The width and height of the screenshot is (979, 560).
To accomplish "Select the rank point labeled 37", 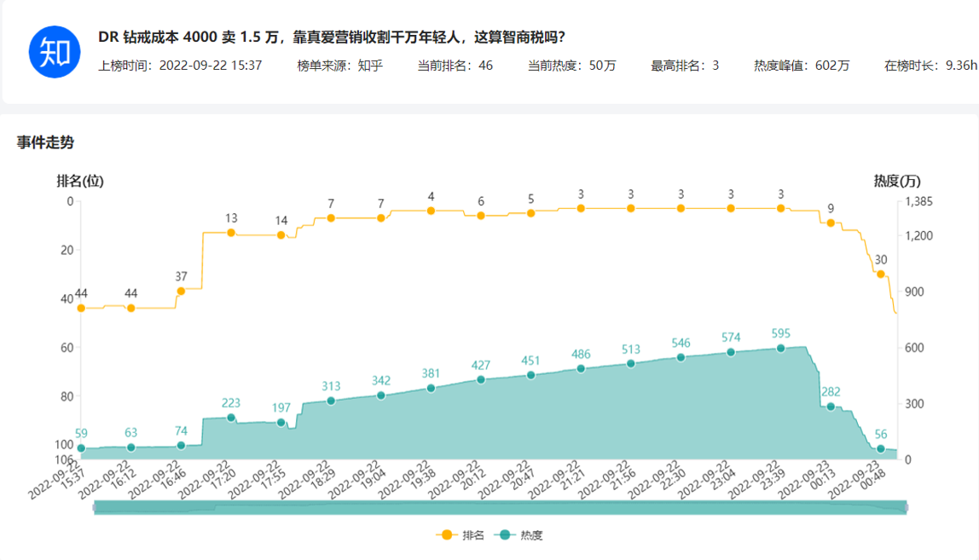I will (181, 291).
